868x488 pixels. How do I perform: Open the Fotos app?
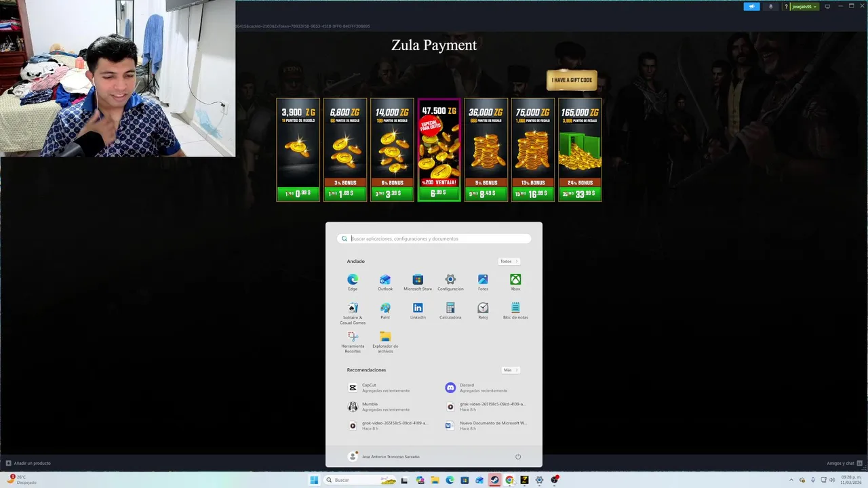click(x=483, y=283)
